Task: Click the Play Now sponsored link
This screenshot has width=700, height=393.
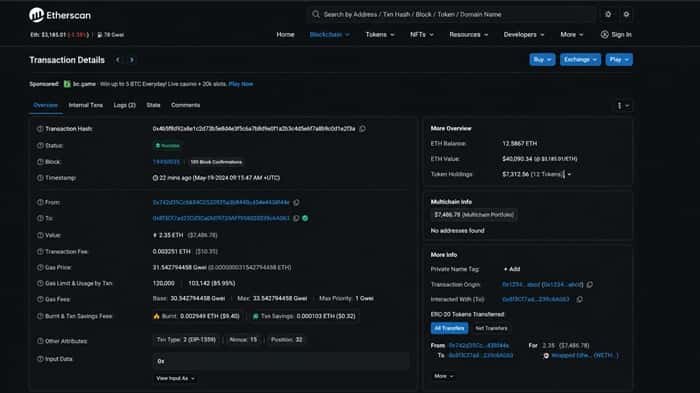Action: coord(241,84)
